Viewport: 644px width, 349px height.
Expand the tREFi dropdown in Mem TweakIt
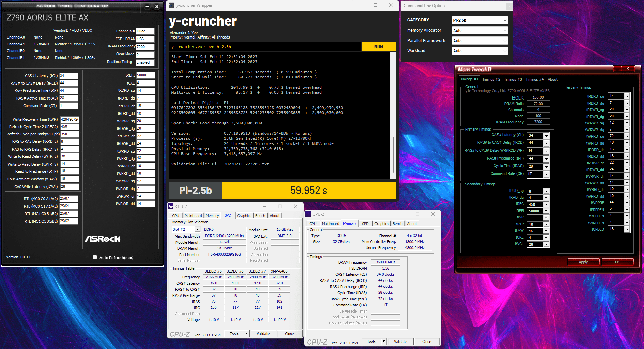tap(546, 211)
